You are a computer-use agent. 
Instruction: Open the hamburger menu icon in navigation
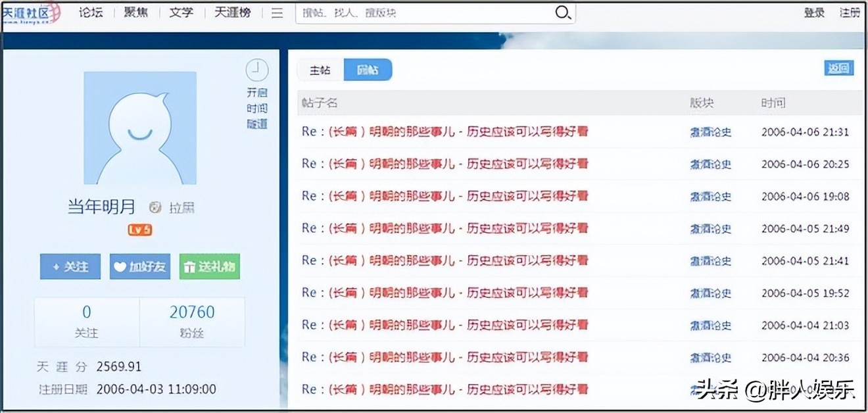pos(277,12)
